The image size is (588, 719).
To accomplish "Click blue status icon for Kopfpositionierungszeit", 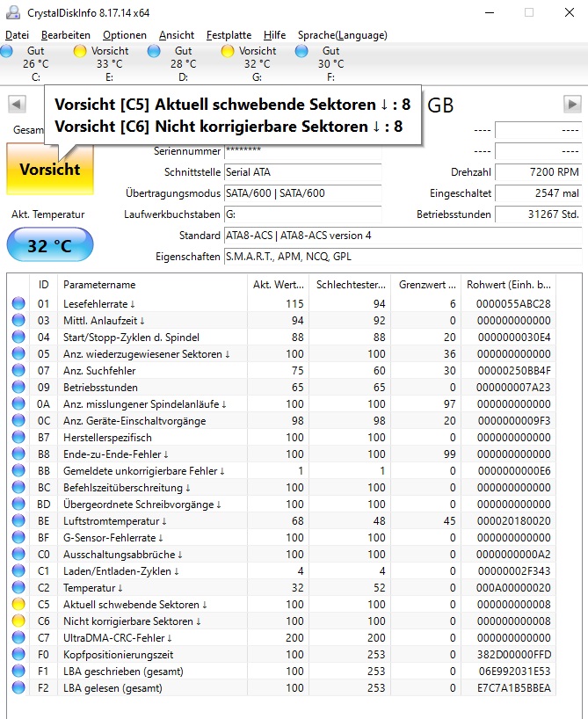I will tap(18, 654).
